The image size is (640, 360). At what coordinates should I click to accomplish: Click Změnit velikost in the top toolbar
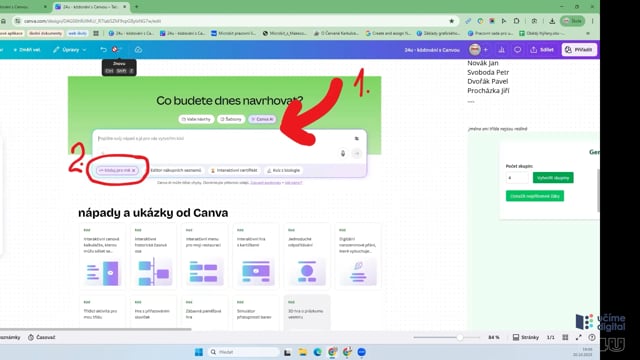27,50
